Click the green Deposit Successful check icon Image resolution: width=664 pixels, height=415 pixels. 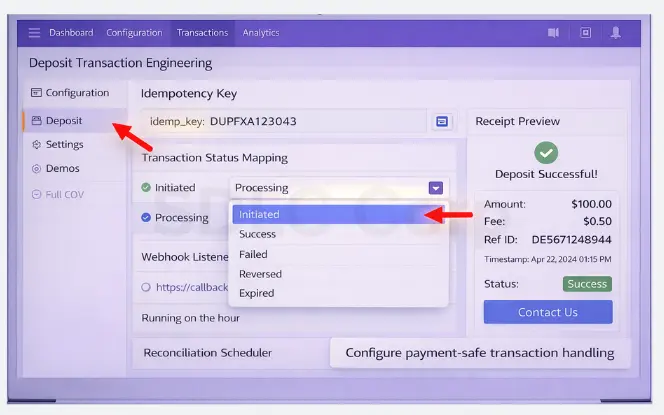pos(546,153)
